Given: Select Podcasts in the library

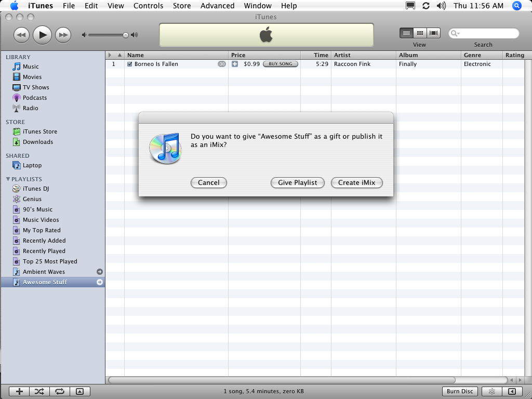Looking at the screenshot, I should [x=35, y=98].
